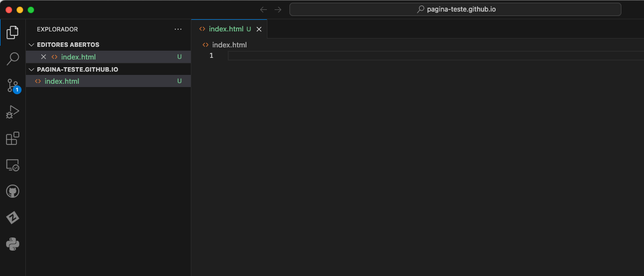Open the Run and Debug view
The height and width of the screenshot is (276, 644).
coord(12,112)
